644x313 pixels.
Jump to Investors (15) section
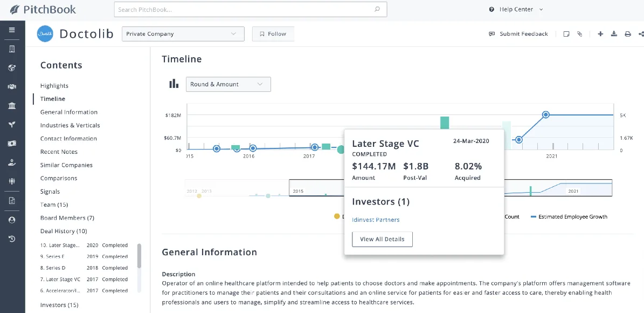tap(59, 305)
